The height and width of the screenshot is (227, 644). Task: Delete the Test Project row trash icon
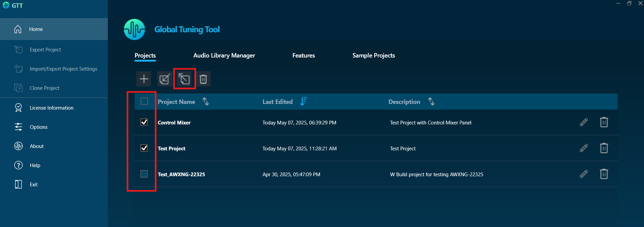(x=604, y=148)
